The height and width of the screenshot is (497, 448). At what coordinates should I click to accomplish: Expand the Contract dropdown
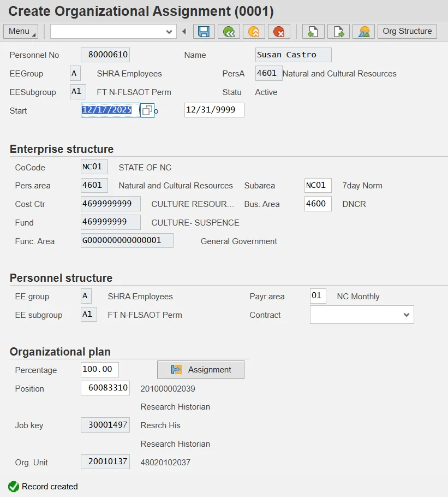pos(407,315)
